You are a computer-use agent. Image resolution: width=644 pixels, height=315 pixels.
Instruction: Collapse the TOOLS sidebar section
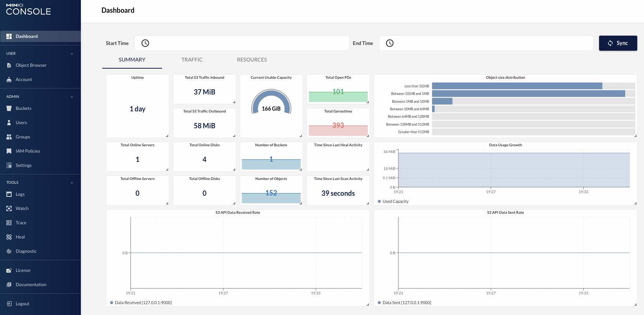tap(72, 183)
